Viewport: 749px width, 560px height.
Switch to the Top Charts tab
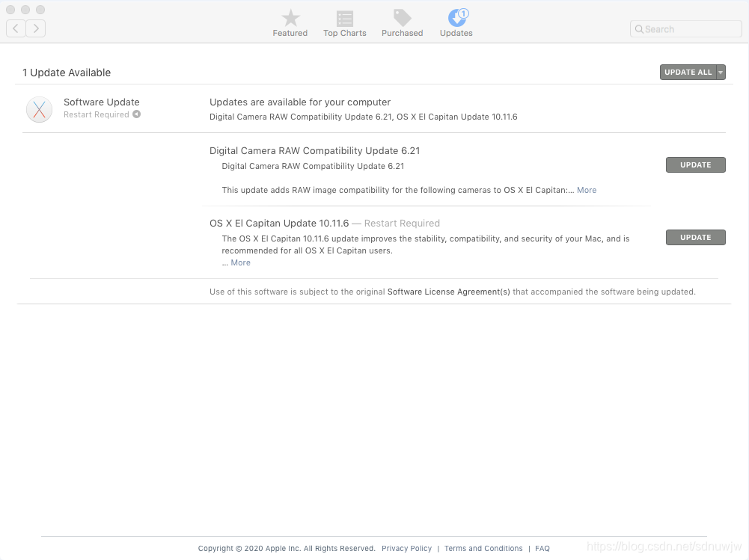(x=344, y=23)
